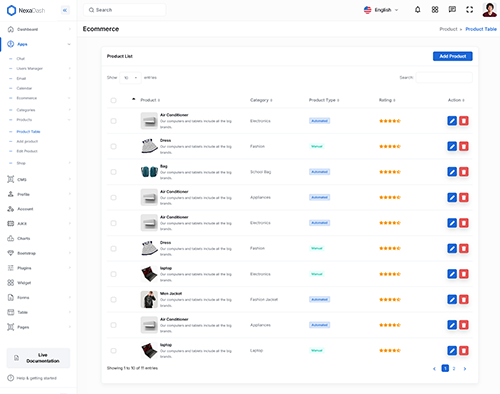Edit the Bag product with pencil icon
Image resolution: width=500 pixels, height=394 pixels.
click(452, 172)
